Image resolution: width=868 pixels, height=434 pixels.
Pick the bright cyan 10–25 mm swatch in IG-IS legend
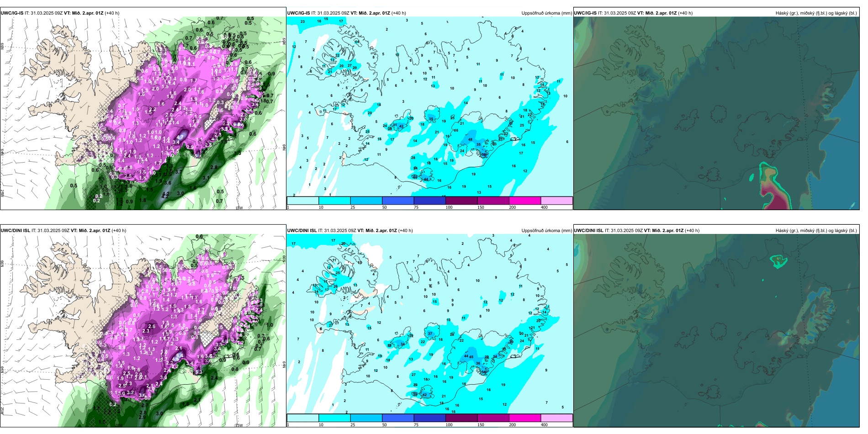click(x=334, y=201)
